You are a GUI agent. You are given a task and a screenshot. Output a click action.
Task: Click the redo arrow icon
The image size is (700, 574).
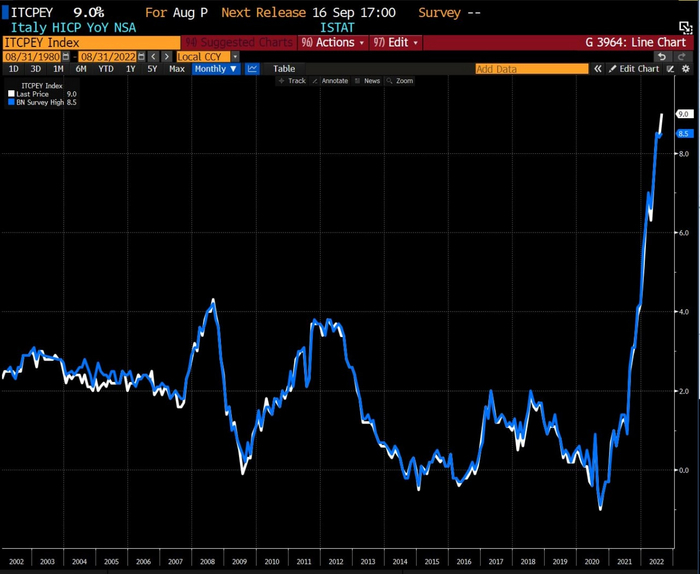682,57
